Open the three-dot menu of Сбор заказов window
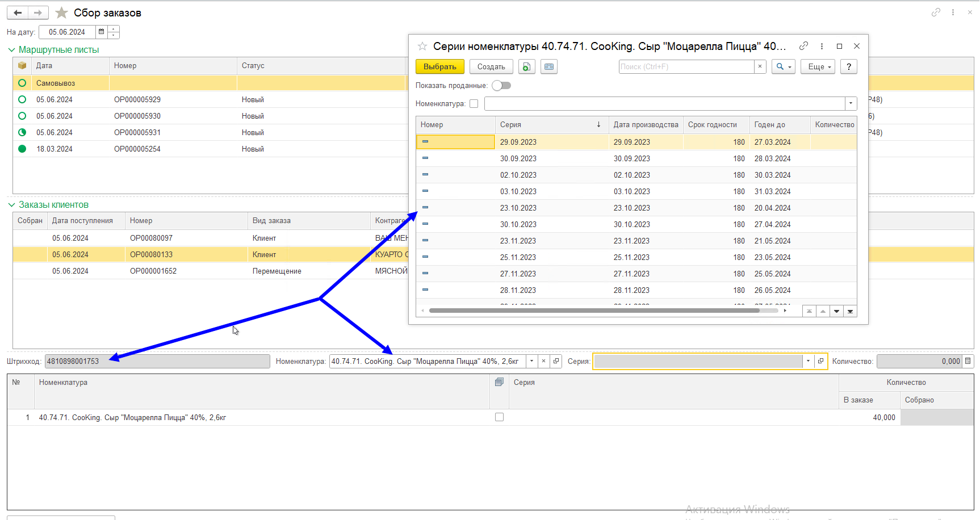The height and width of the screenshot is (520, 980). click(953, 12)
